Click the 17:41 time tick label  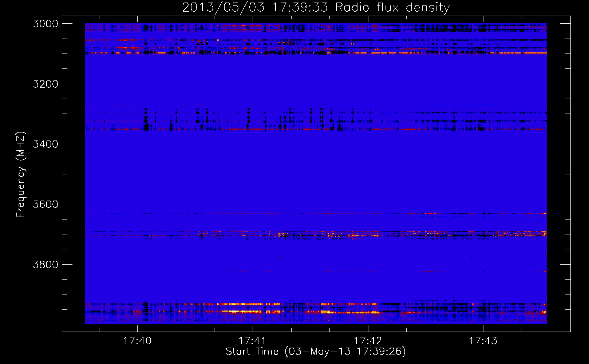[252, 341]
